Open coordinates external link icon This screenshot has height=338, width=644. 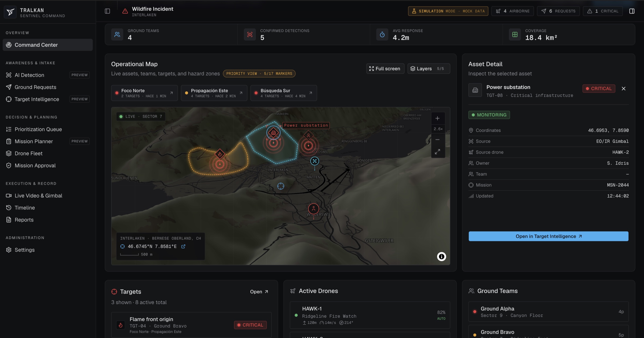coord(183,246)
